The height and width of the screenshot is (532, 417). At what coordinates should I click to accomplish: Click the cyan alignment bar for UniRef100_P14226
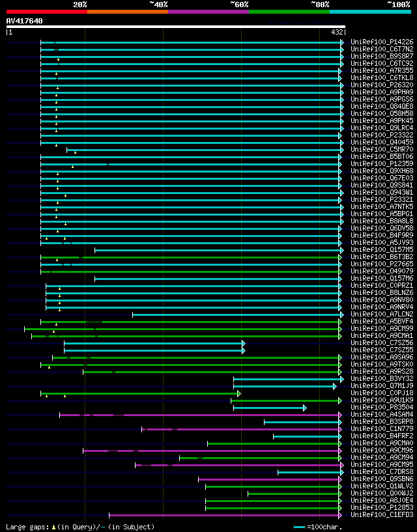[x=192, y=42]
